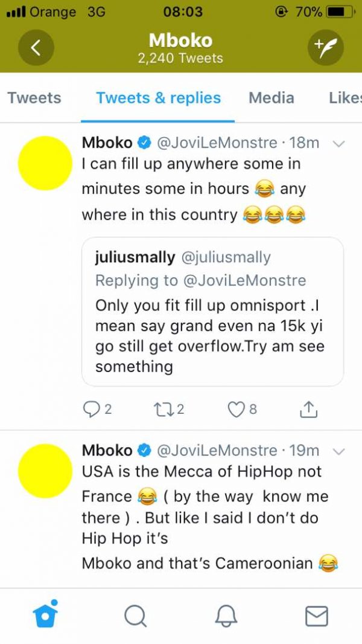Retweet the tweet with 2 retweets
Viewport: 362px width, 644px height.
point(165,410)
